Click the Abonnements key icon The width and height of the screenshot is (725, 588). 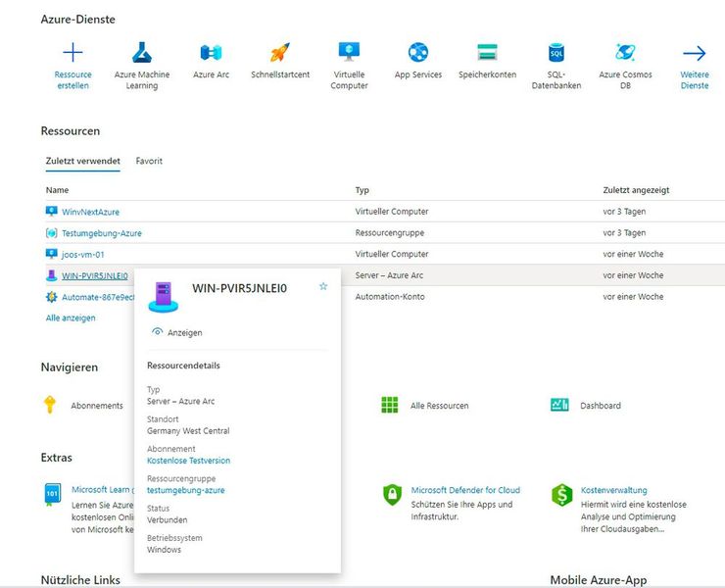50,405
